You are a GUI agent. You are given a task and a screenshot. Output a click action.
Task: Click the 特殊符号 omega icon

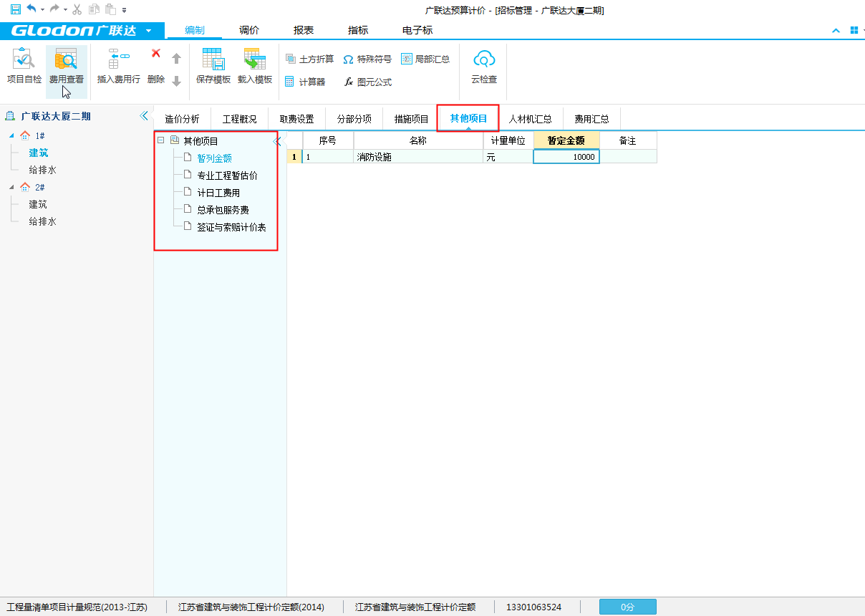348,59
